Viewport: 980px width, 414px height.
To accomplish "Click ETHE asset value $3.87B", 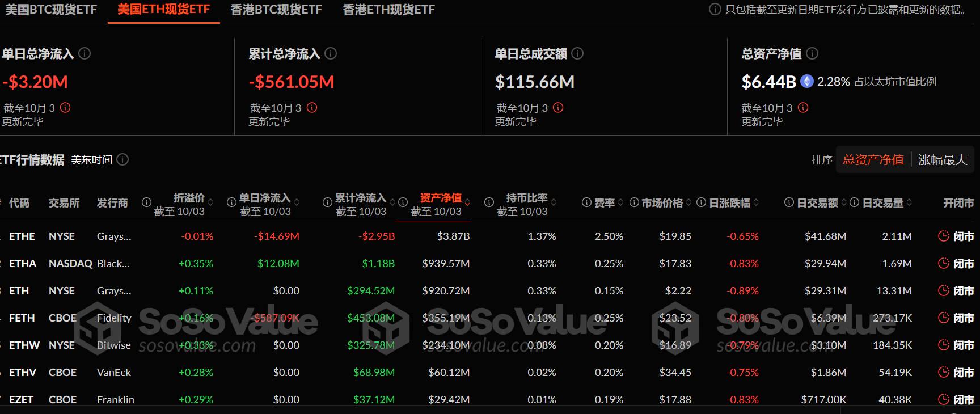I will (x=453, y=236).
